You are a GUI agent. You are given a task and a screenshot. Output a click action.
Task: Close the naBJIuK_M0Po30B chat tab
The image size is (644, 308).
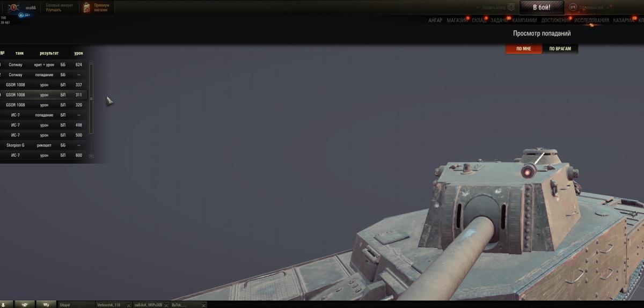(166, 305)
